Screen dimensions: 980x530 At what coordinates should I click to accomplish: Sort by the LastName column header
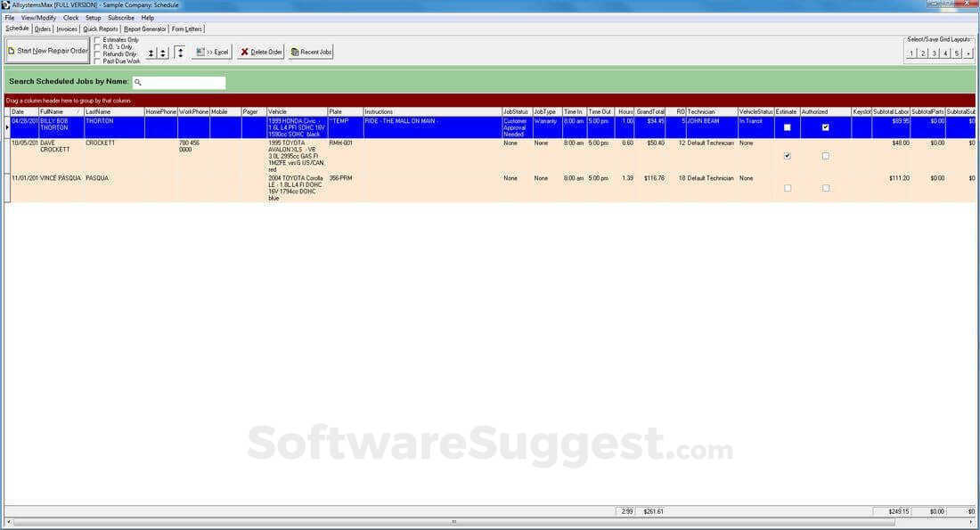coord(114,112)
